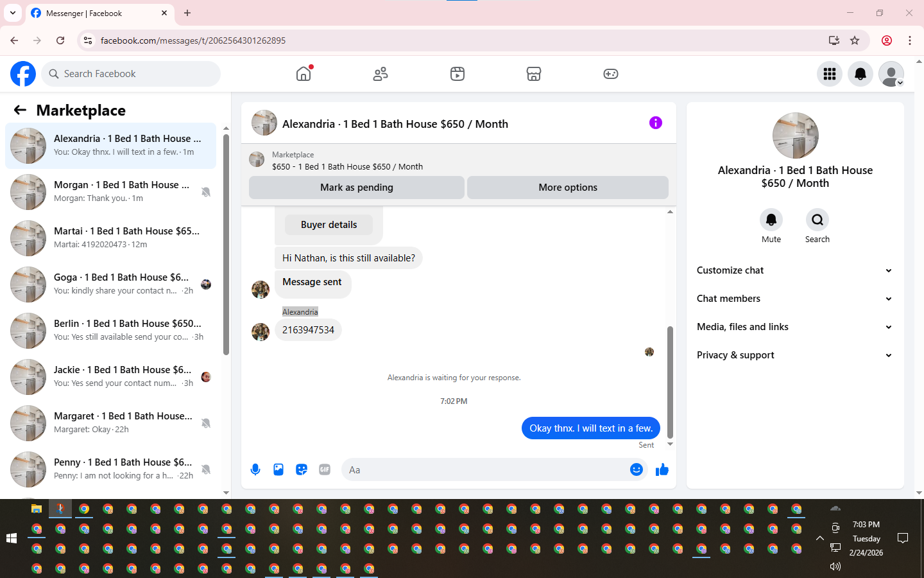Screen dimensions: 924x578
Task: Choose a GIF icon
Action: tap(325, 469)
